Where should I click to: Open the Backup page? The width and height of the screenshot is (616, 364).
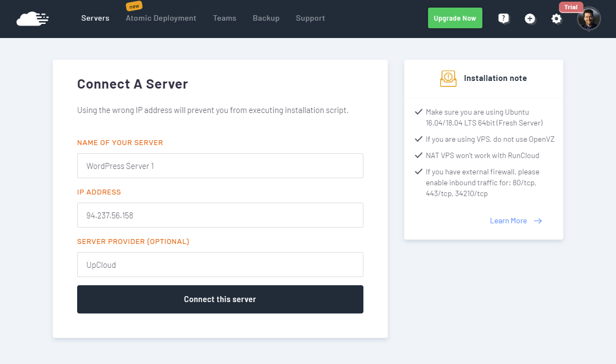[266, 18]
